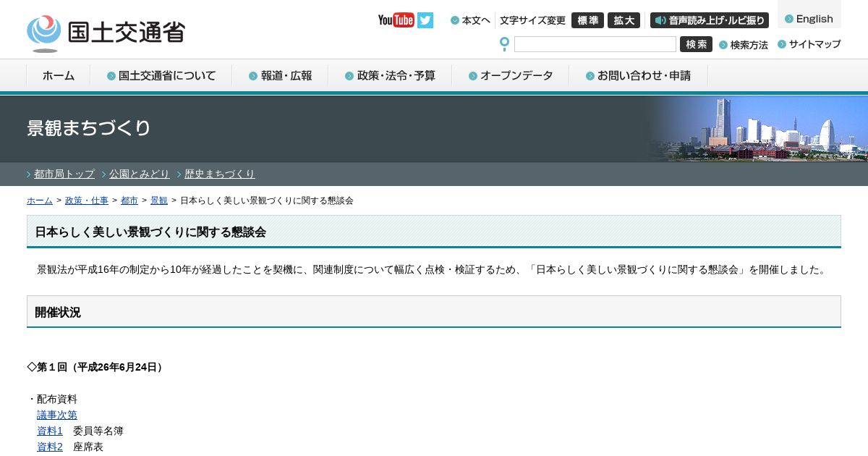Focus the site search input field
Image resolution: width=868 pixels, height=456 pixels.
[595, 44]
